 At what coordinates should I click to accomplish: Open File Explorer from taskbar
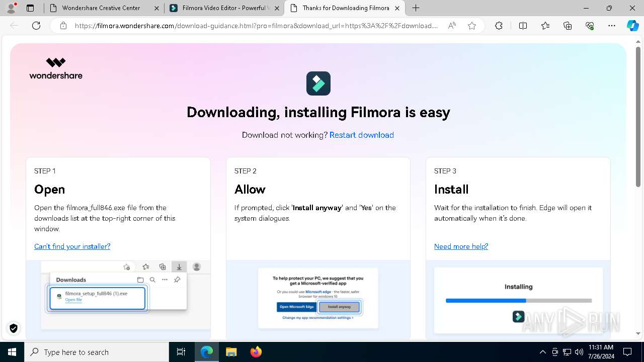pos(231,352)
